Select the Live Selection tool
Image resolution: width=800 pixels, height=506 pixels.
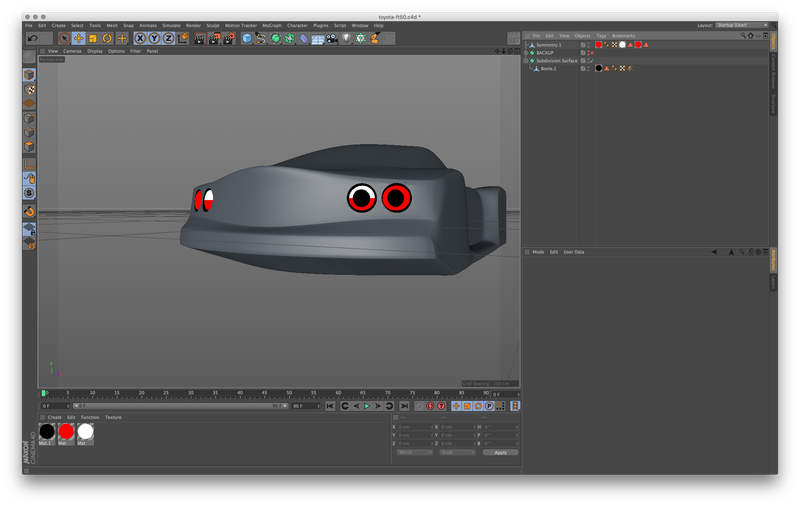pyautogui.click(x=64, y=38)
